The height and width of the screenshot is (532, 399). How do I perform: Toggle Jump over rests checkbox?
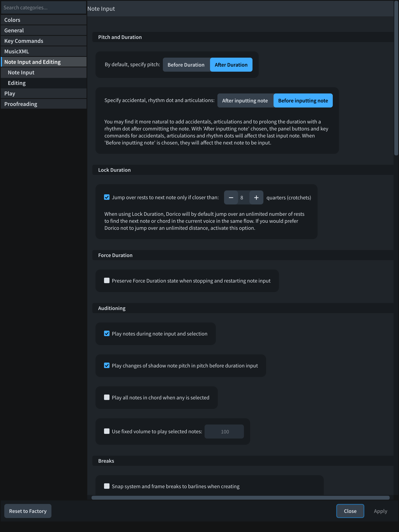107,197
